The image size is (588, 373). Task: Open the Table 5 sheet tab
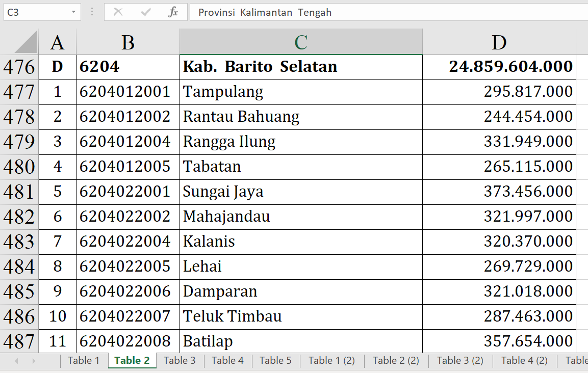coord(275,361)
